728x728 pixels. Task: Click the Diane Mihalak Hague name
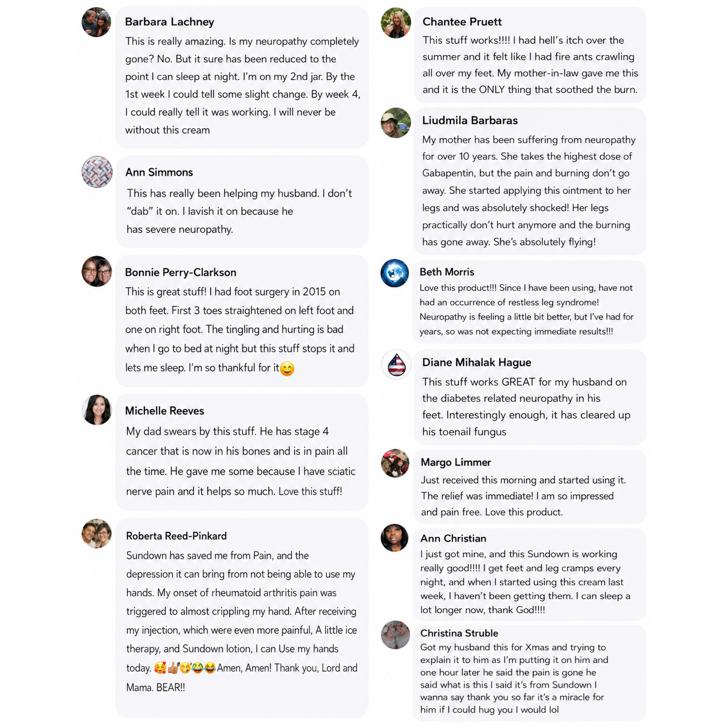(476, 362)
